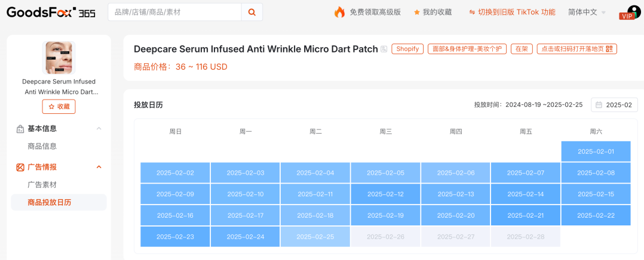Click calendar date 2025-02-11

point(315,194)
